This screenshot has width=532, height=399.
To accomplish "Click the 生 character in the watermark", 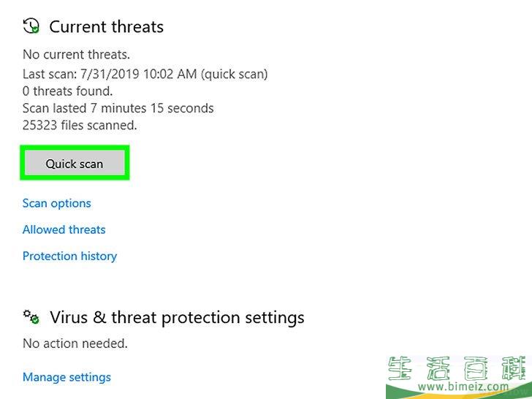I will (x=400, y=368).
